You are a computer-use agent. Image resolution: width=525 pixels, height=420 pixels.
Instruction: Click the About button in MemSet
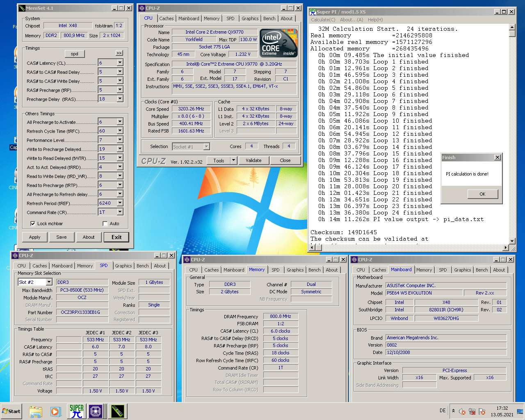(x=89, y=237)
